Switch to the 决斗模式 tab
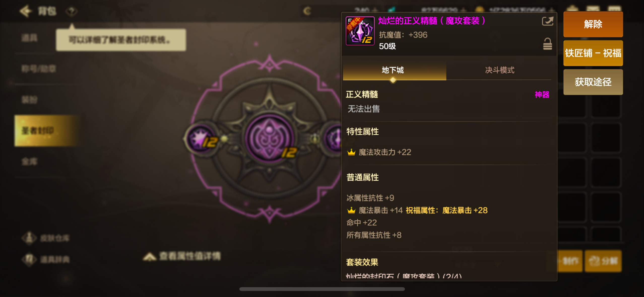This screenshot has width=644, height=297. (499, 70)
